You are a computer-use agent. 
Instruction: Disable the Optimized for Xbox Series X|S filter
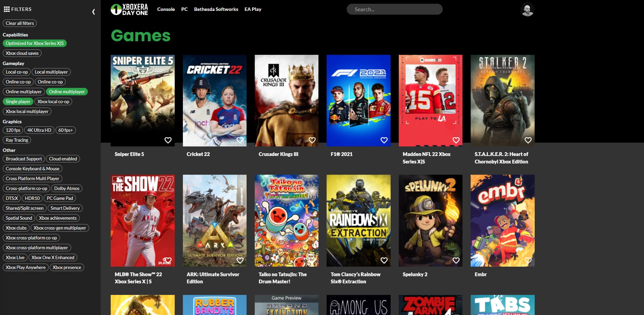tap(35, 43)
